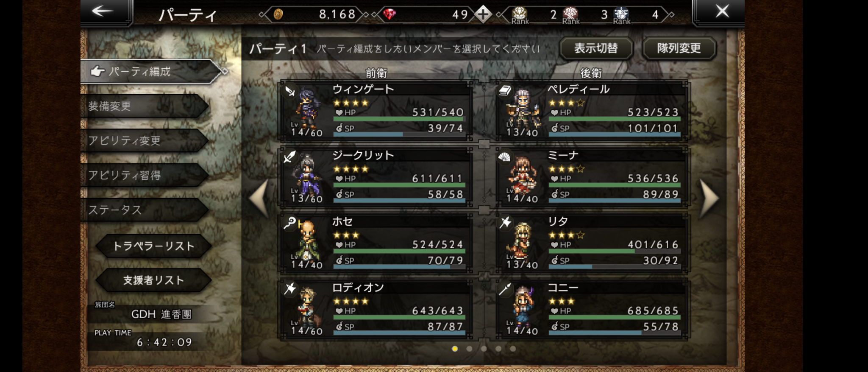This screenshot has width=868, height=372.
Task: Click ミーナ's fan job icon
Action: point(504,157)
